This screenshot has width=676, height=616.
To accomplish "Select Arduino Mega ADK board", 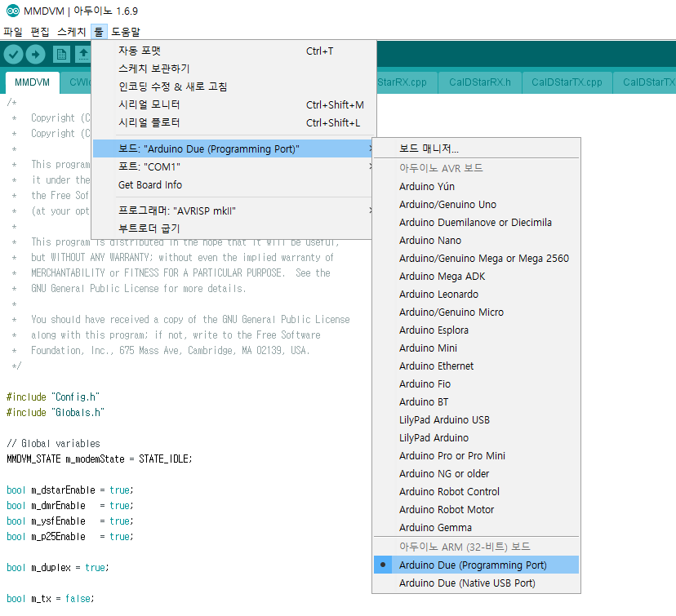I will tap(476, 276).
